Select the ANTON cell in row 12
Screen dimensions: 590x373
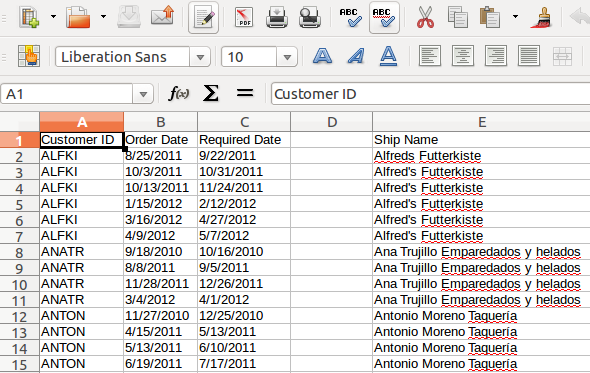82,316
